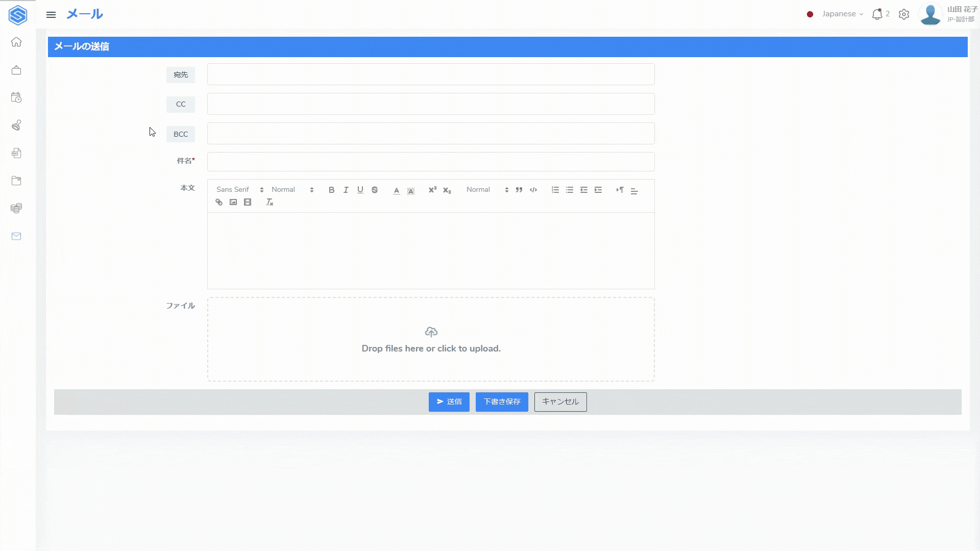Open notifications bell
The width and height of the screenshot is (980, 551).
pos(877,14)
